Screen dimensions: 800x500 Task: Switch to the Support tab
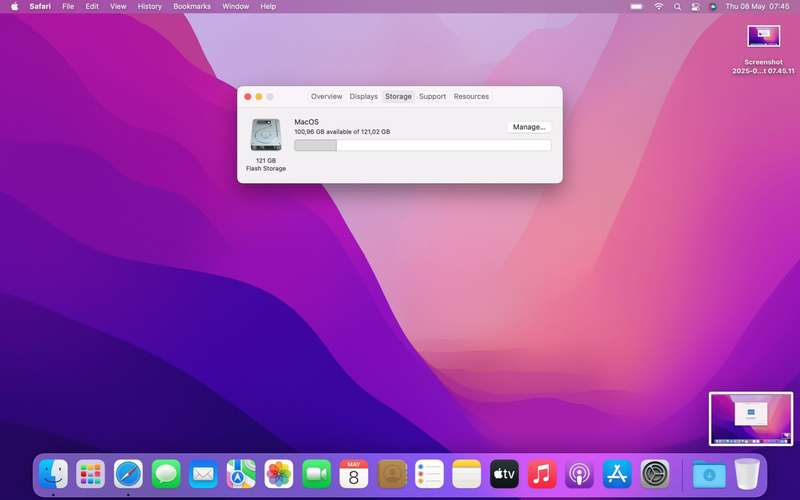point(432,96)
